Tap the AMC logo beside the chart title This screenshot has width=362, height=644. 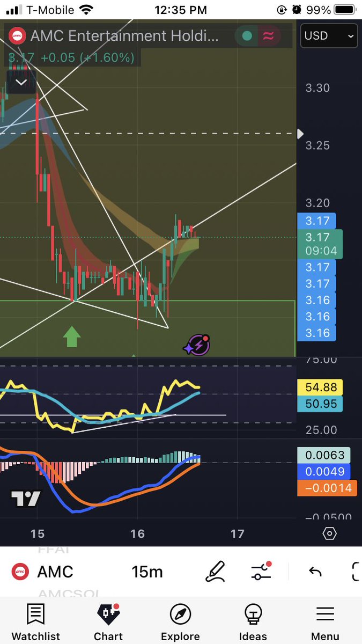(17, 36)
